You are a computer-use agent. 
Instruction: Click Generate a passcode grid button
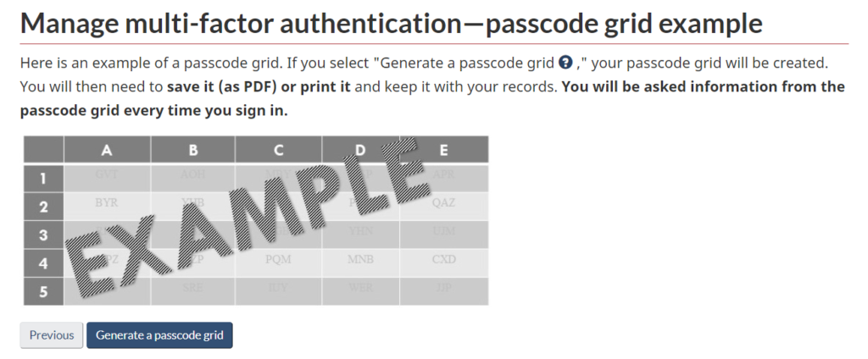pyautogui.click(x=159, y=335)
